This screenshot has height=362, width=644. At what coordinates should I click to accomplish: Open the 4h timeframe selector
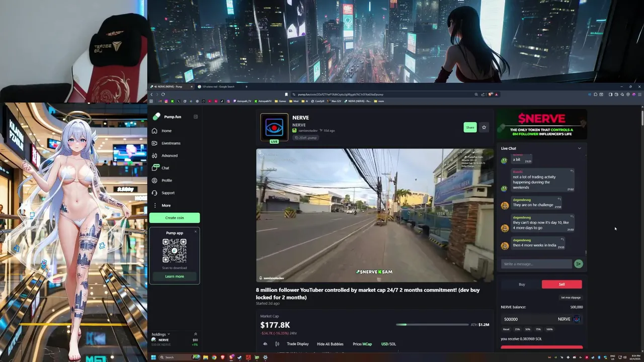click(265, 344)
